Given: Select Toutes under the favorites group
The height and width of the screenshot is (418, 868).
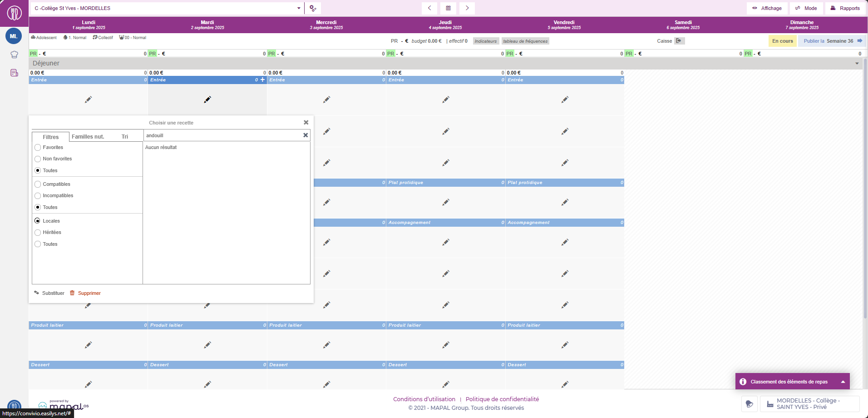Looking at the screenshot, I should click(38, 170).
